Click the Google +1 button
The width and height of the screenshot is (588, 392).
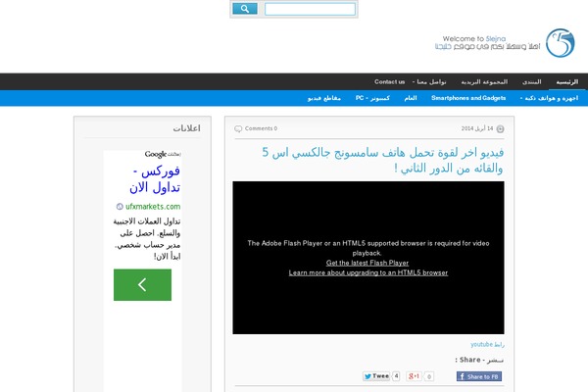414,376
